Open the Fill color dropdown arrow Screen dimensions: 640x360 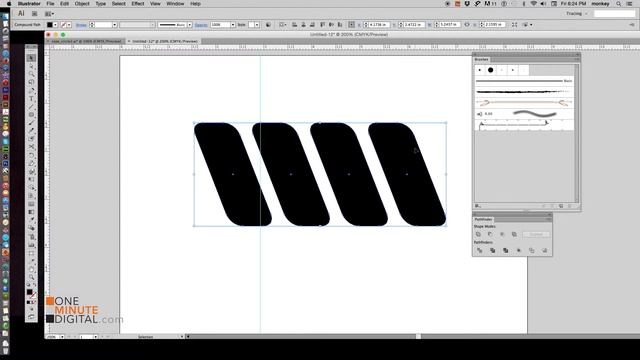[56, 25]
